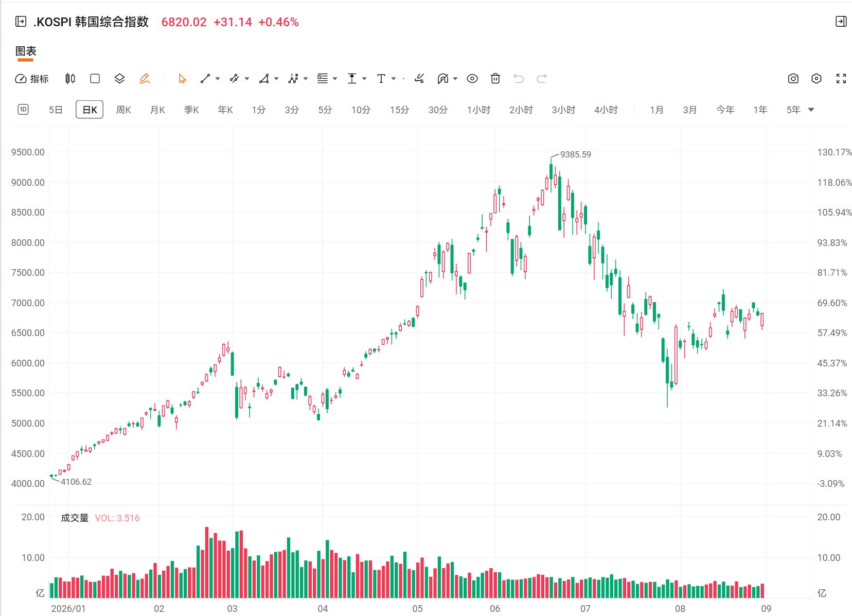Toggle the orange drawing pencil tool
The width and height of the screenshot is (852, 616).
tap(145, 79)
